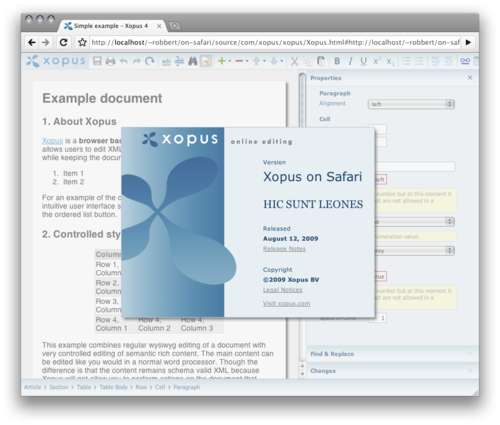The width and height of the screenshot is (500, 425).
Task: Click the unordered bullet list icon
Action: pos(406,61)
